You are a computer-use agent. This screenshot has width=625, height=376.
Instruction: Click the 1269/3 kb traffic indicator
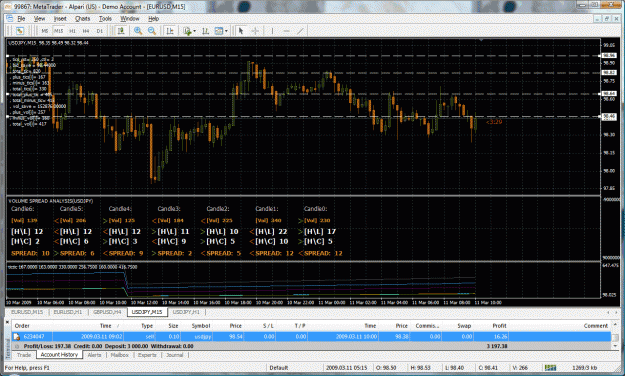coord(584,368)
